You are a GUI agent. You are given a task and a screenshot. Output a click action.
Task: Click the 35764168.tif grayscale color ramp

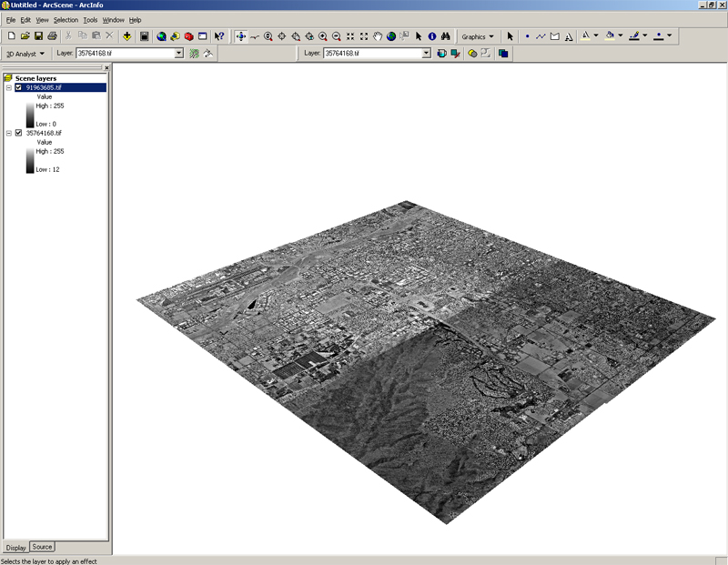coord(30,160)
